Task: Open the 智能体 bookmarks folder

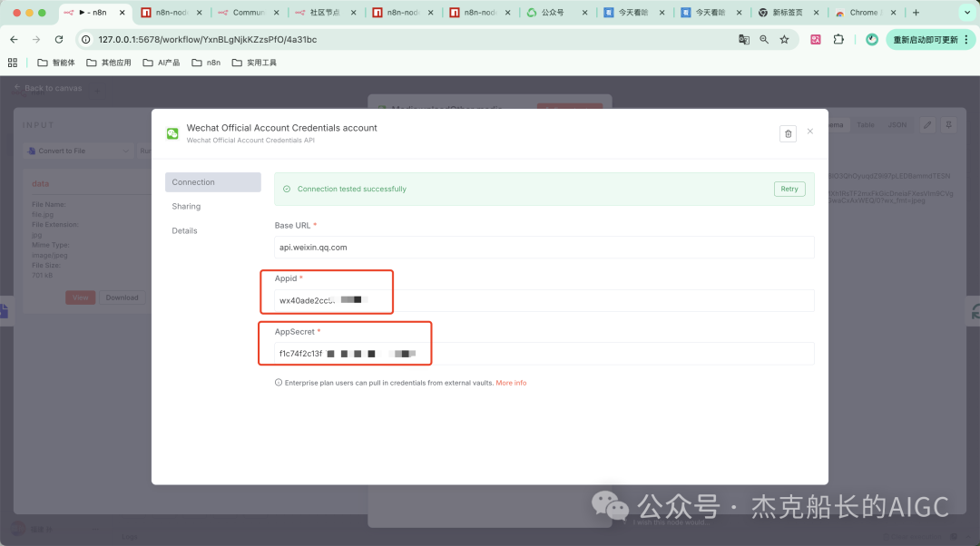Action: (x=56, y=63)
